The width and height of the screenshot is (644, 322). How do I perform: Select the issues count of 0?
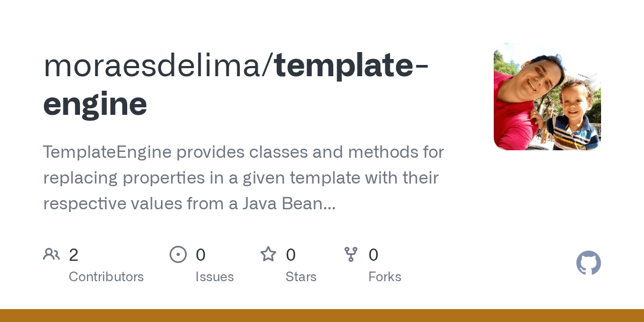click(x=201, y=255)
